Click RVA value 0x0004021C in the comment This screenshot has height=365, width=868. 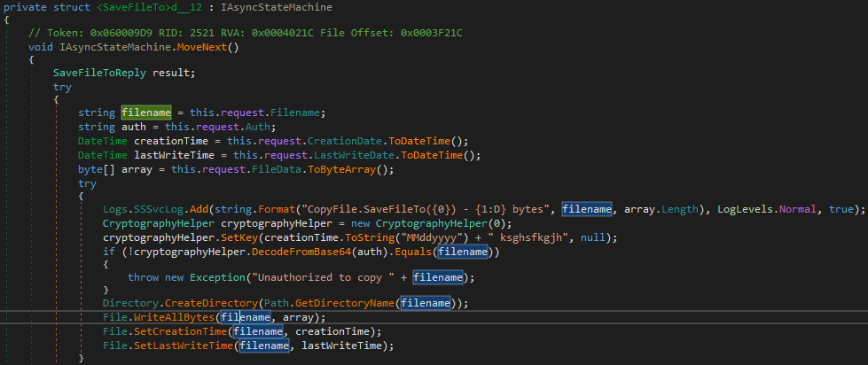pos(282,33)
